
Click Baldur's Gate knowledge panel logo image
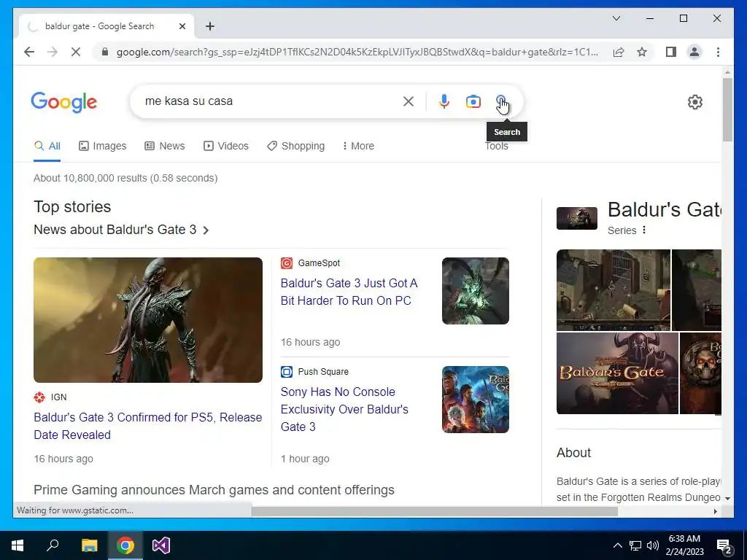tap(577, 218)
